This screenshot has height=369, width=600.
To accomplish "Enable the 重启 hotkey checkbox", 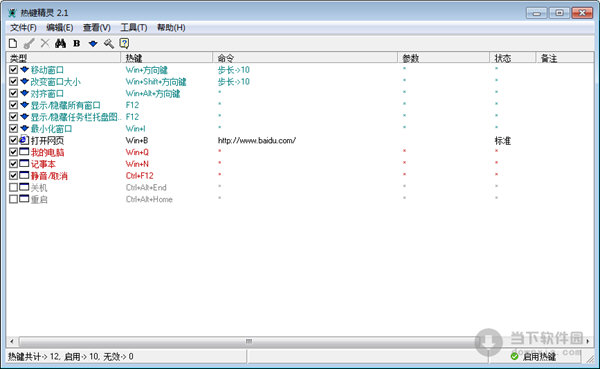I will tap(13, 199).
